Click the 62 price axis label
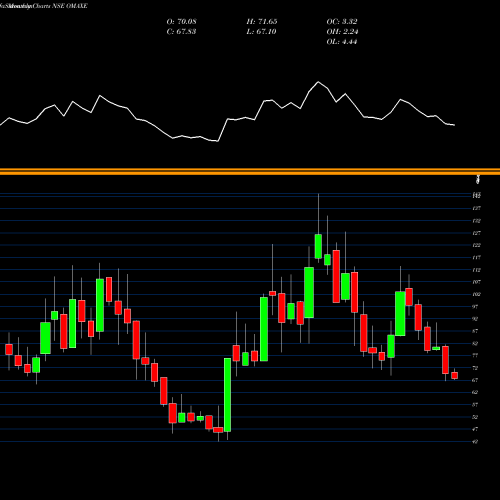The height and width of the screenshot is (500, 500). point(475,392)
